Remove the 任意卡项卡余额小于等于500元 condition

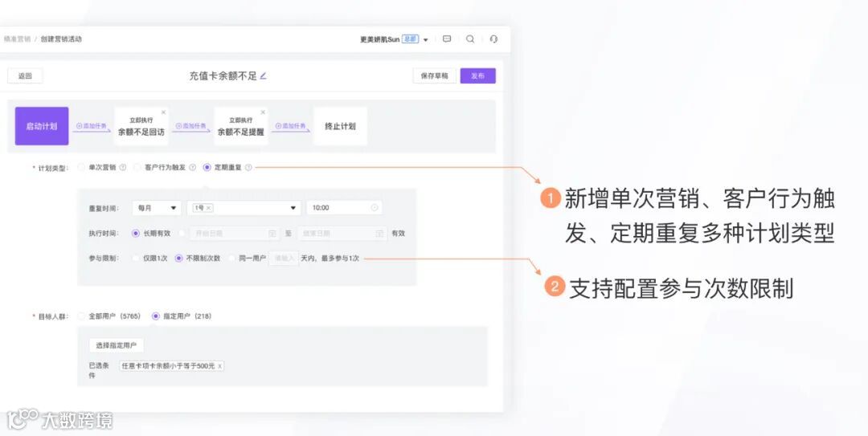pos(219,366)
